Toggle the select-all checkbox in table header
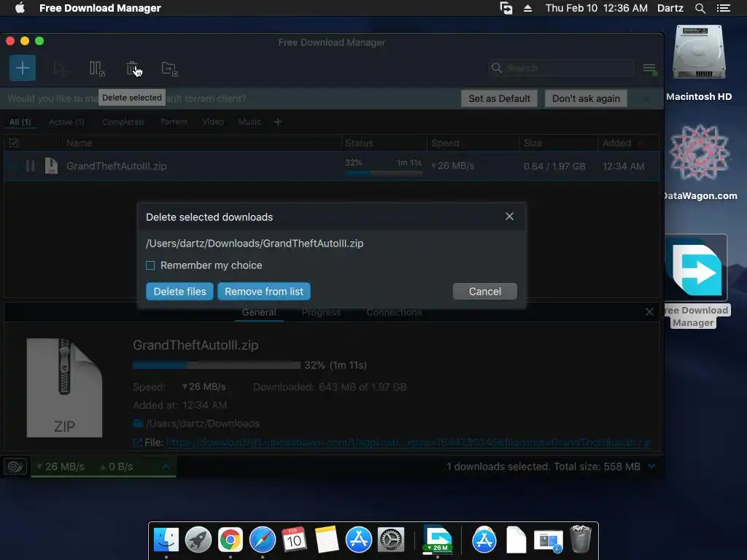Viewport: 747px width, 560px height. point(14,143)
